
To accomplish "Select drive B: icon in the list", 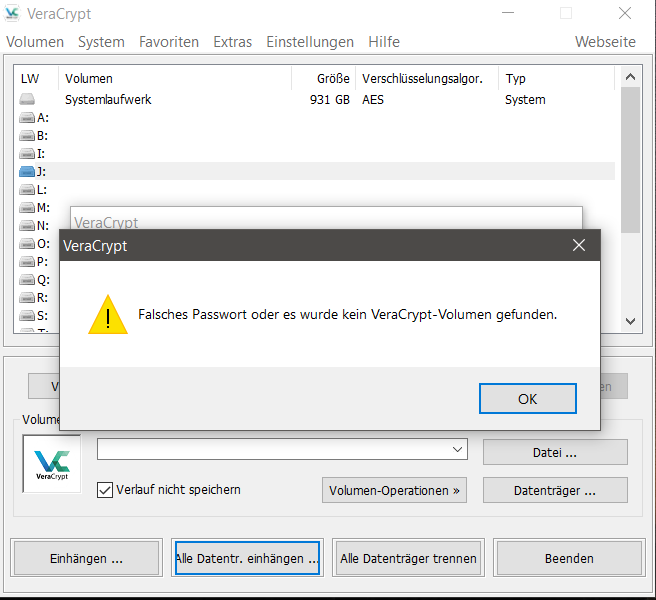I will [27, 136].
